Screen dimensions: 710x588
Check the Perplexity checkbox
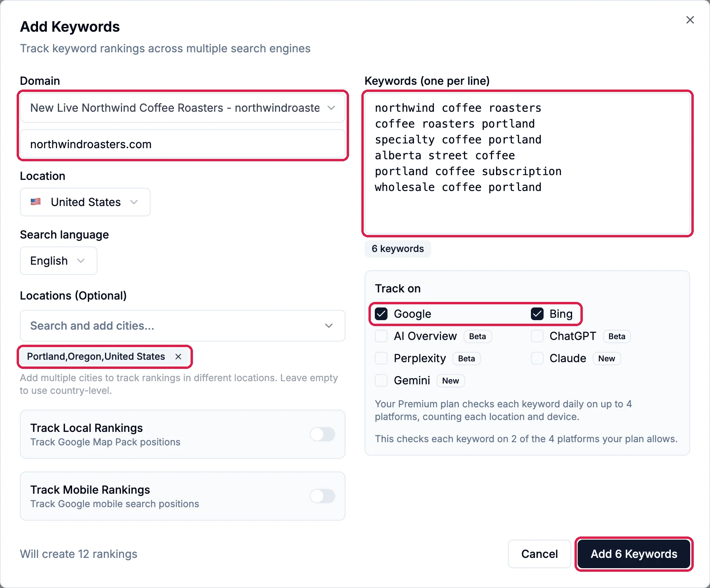click(381, 358)
